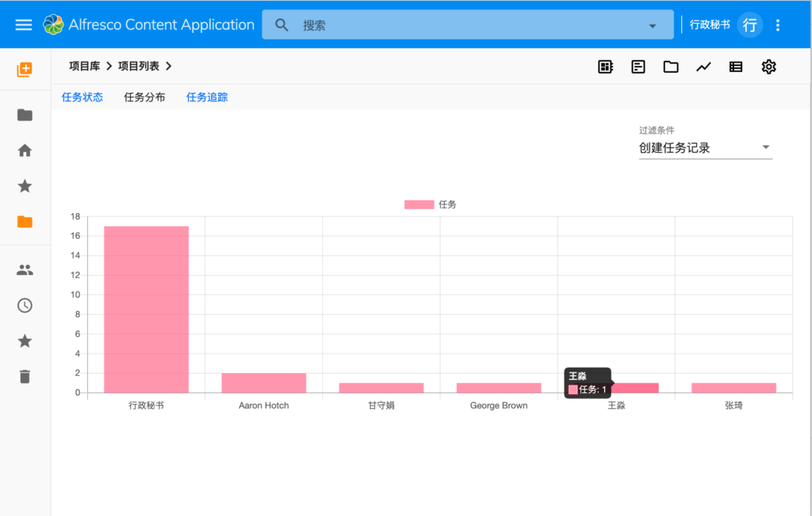This screenshot has height=516, width=812.
Task: Click 项目库 breadcrumb link
Action: pyautogui.click(x=84, y=67)
